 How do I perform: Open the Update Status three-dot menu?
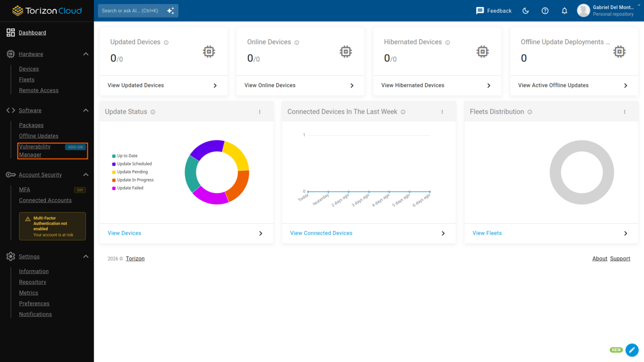(260, 112)
